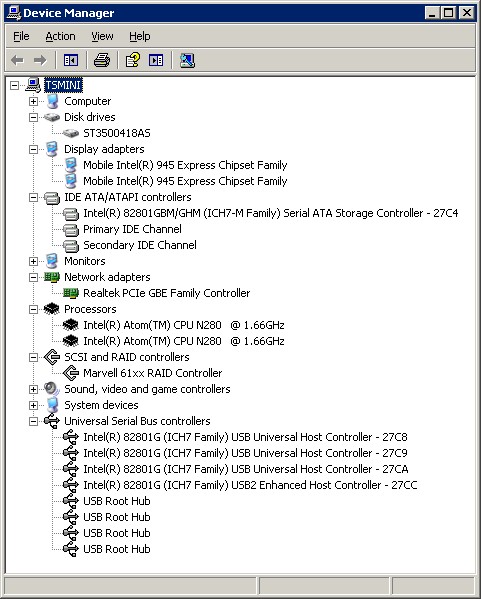
Task: Collapse the Processors category
Action: (x=34, y=309)
